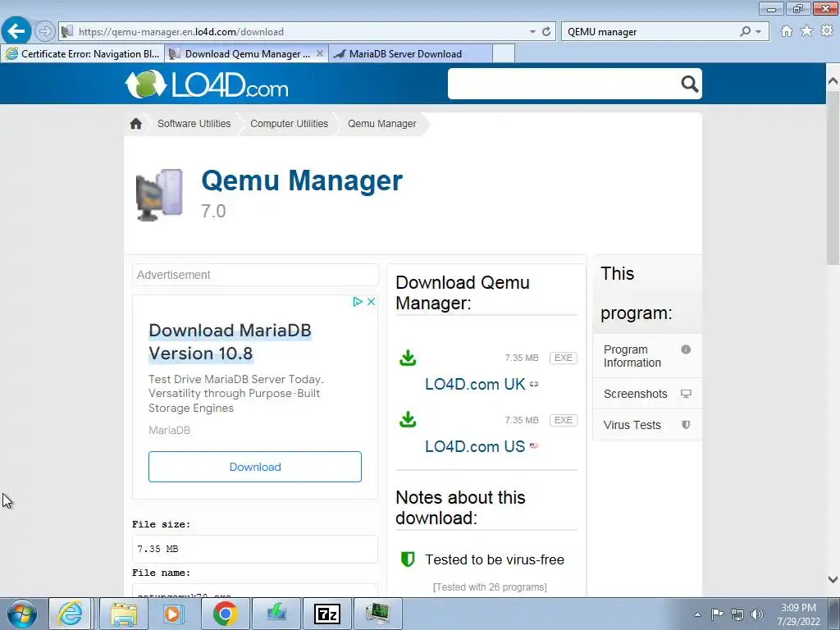The height and width of the screenshot is (630, 840).
Task: Close the MariaDB advertisement
Action: coord(371,302)
